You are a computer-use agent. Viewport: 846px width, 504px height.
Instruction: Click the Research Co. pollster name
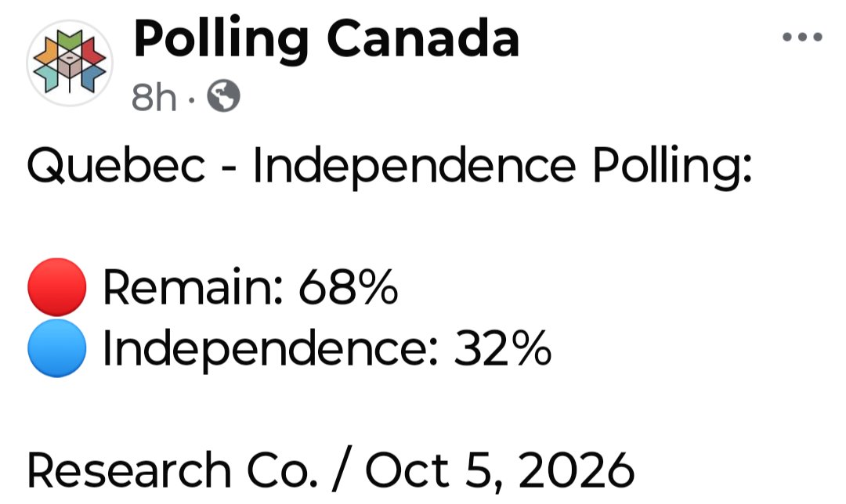[172, 470]
